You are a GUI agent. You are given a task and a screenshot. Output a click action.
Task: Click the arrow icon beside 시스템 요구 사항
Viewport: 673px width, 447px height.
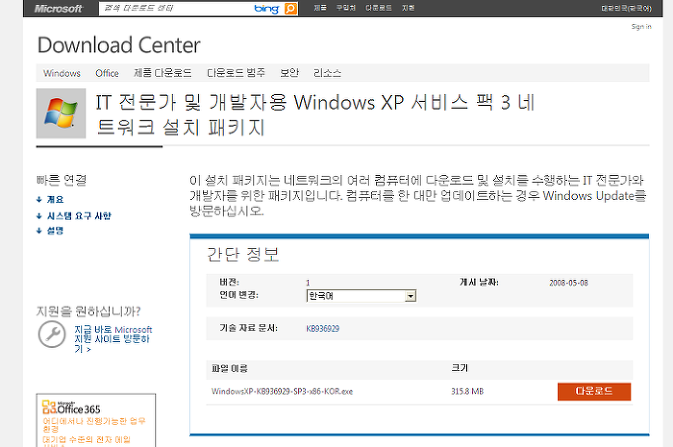39,216
